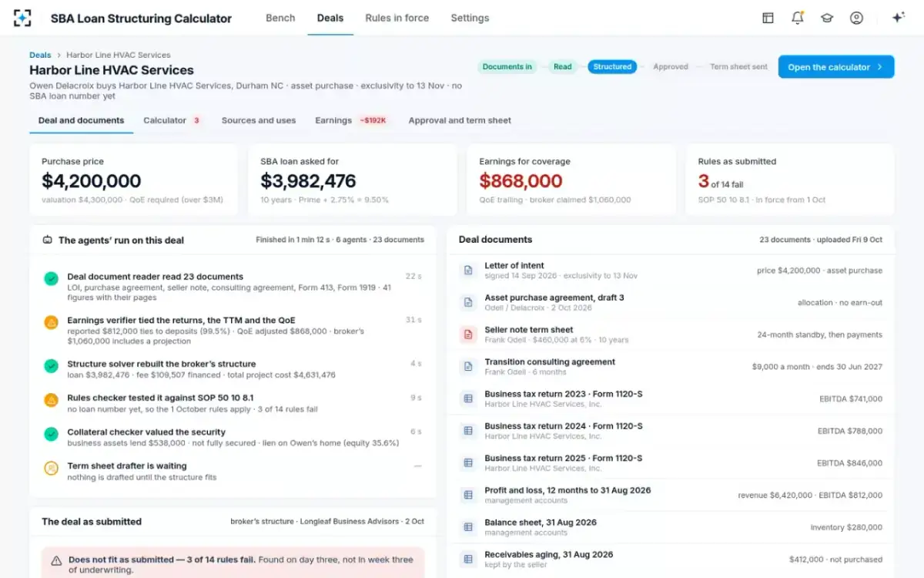Open Profit and loss, 12 months document

tap(671, 495)
